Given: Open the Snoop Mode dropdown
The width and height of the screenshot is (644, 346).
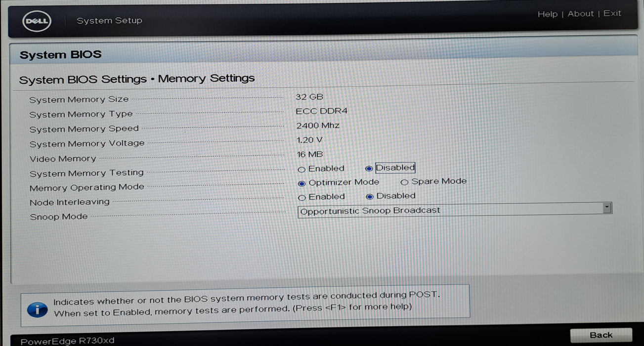Looking at the screenshot, I should click(455, 210).
